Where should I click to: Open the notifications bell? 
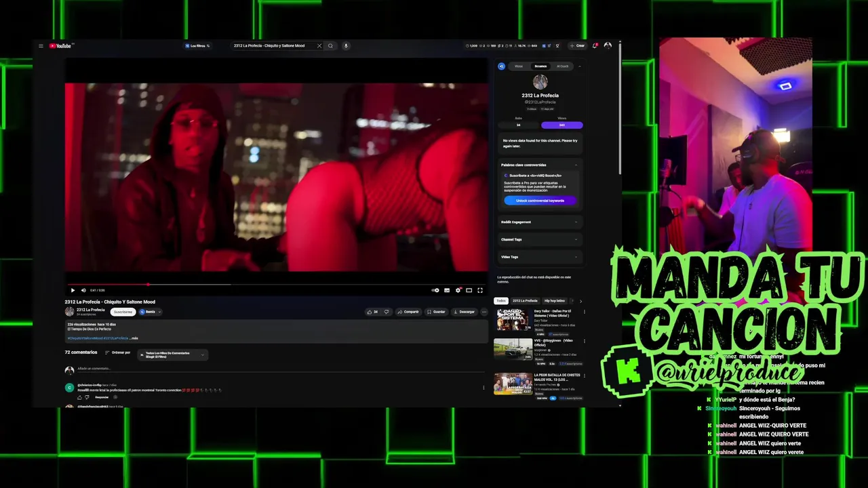click(x=595, y=46)
